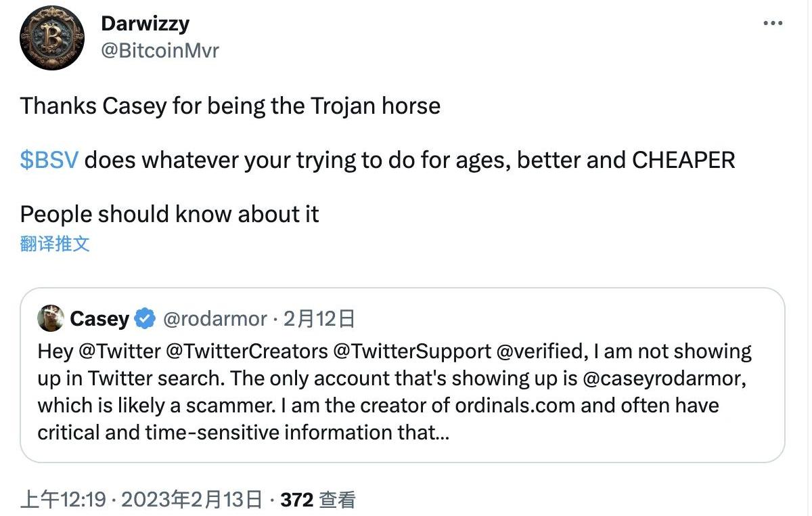
Task: Click the 上午12:19 tweet timestamp
Action: (63, 500)
